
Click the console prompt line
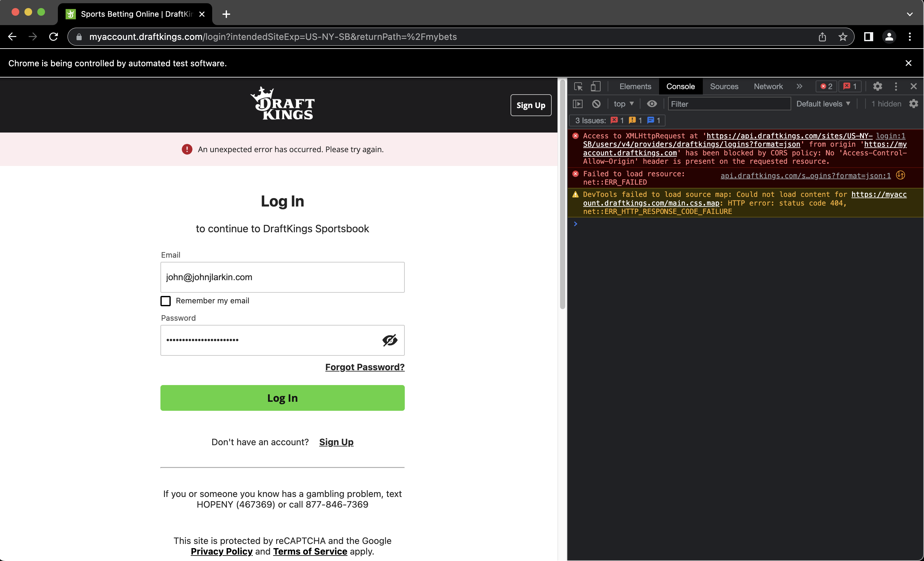tap(745, 224)
